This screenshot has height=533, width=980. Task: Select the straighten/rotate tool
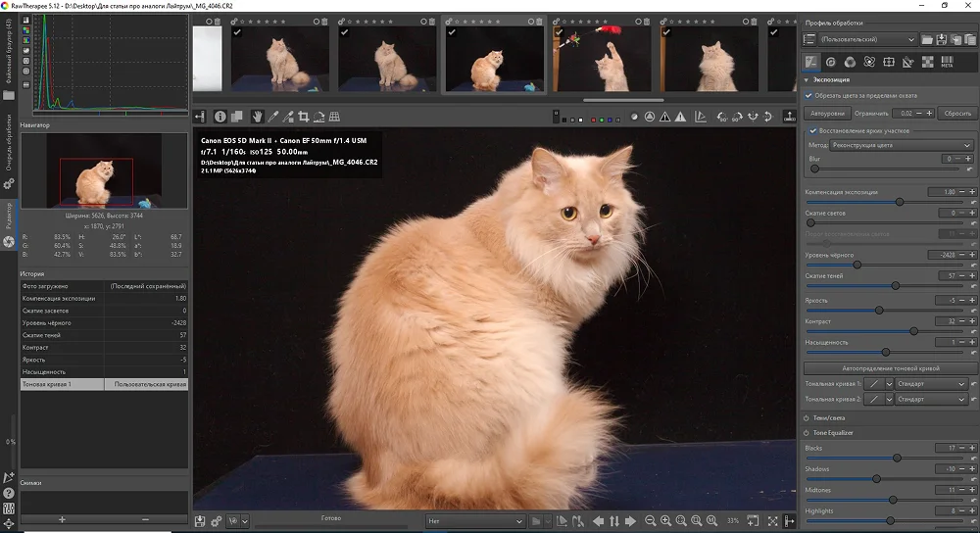tap(318, 117)
